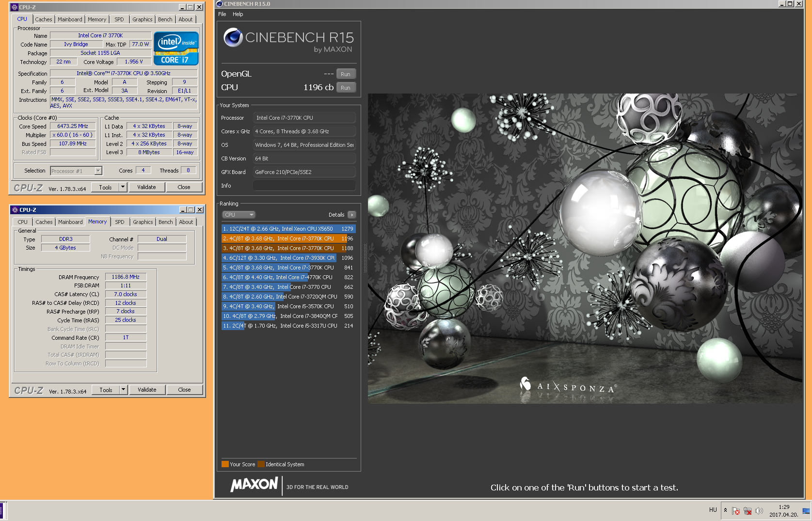The width and height of the screenshot is (812, 521).
Task: Open the CPU ranking type dropdown
Action: (239, 215)
